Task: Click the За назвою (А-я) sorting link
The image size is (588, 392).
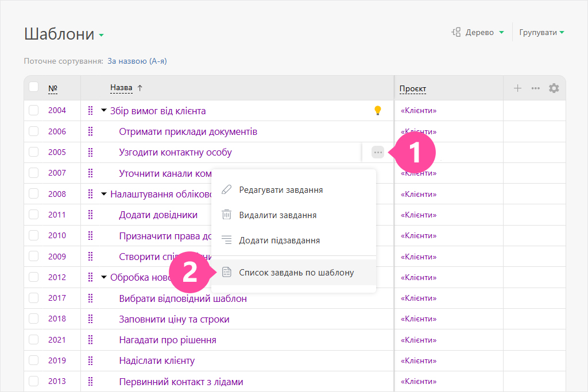Action: point(137,61)
